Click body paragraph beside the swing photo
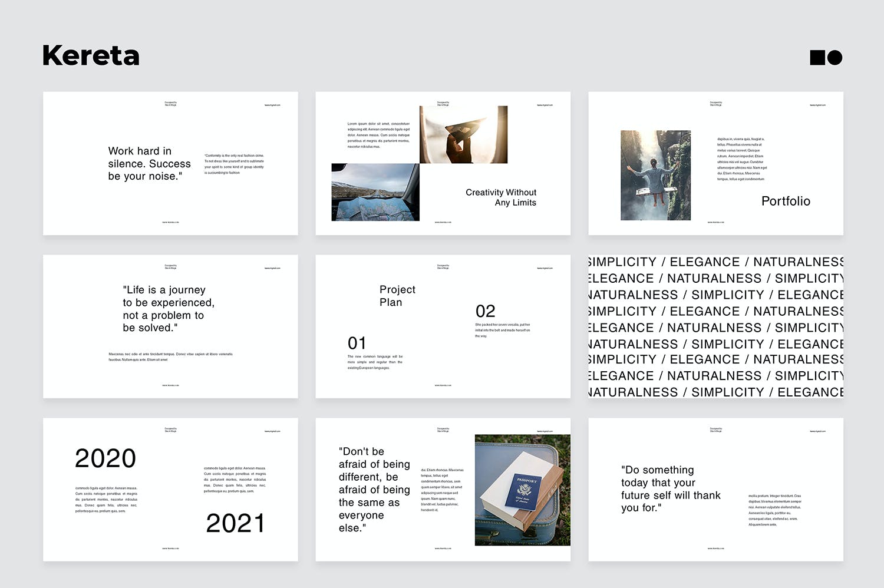Screen dimensions: 884x588 point(741,159)
